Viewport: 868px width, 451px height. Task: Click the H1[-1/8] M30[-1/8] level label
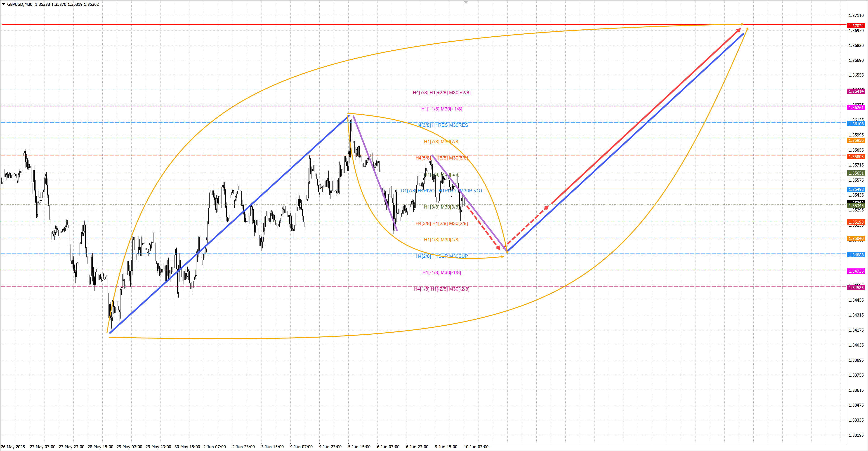(x=441, y=272)
